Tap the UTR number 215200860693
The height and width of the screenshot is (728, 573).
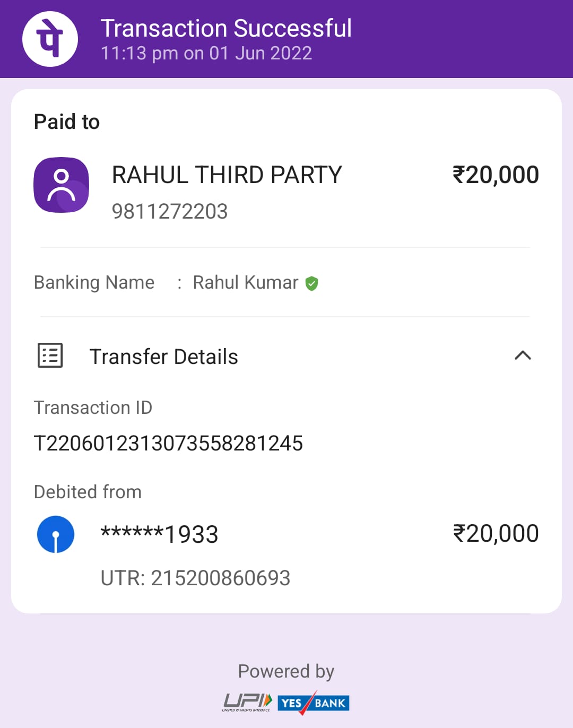click(221, 578)
